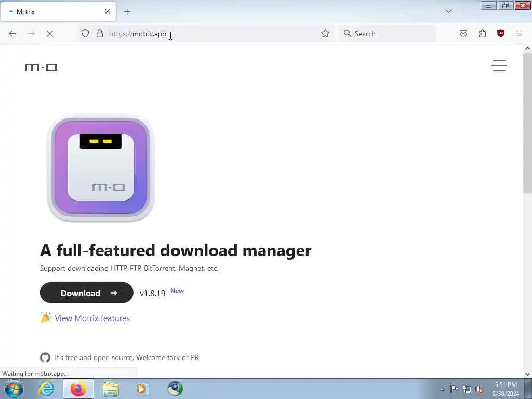Open free and open source link
The width and height of the screenshot is (532, 399).
click(x=127, y=357)
